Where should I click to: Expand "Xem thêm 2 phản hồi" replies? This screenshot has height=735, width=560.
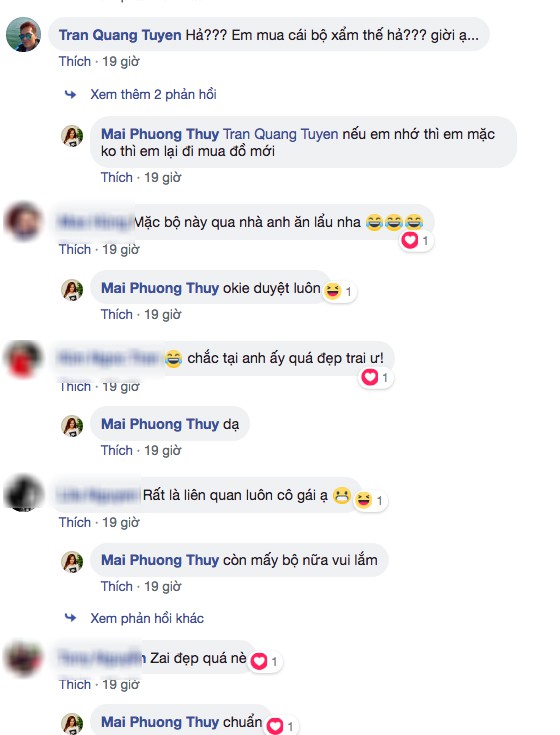(x=153, y=95)
